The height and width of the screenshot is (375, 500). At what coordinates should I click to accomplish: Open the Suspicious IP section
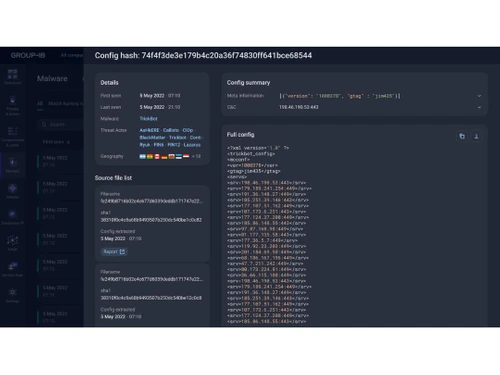13,217
